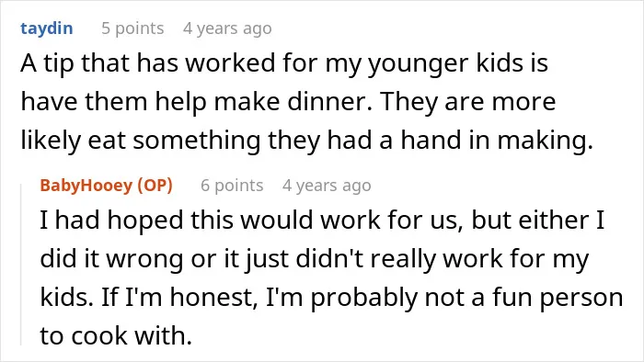Open taydin's user profile link
The width and height of the screenshot is (644, 362).
(47, 28)
